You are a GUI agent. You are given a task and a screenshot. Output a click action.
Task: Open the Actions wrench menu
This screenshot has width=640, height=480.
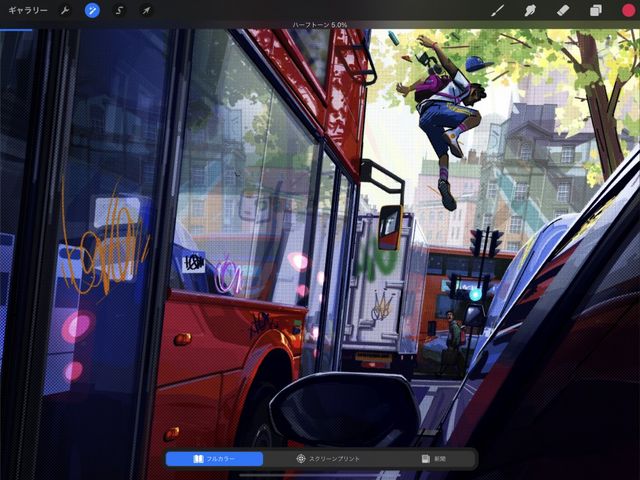(65, 10)
